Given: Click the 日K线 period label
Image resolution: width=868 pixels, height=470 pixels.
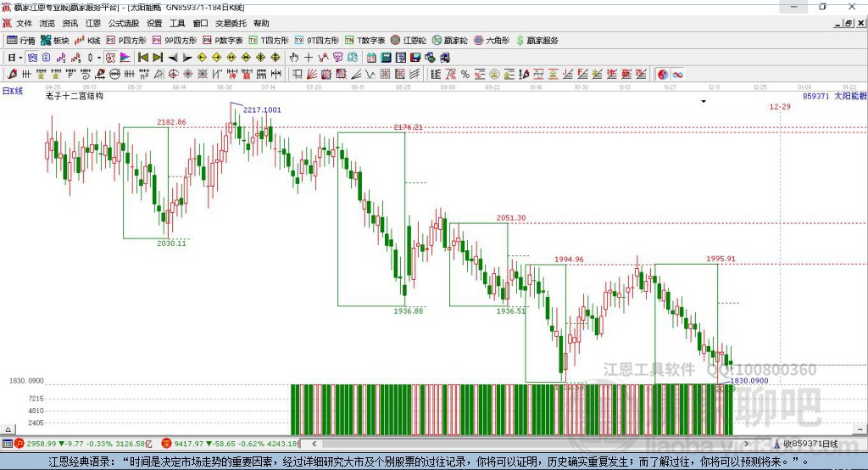Looking at the screenshot, I should pyautogui.click(x=13, y=91).
